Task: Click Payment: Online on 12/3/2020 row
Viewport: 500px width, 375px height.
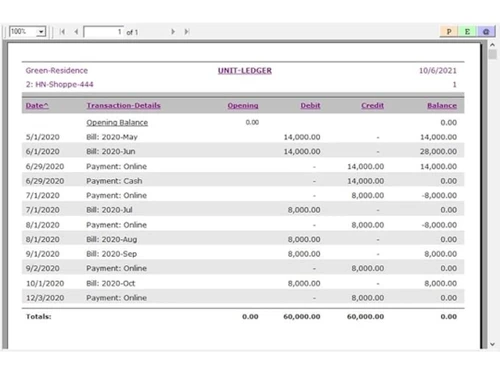Action: [116, 298]
